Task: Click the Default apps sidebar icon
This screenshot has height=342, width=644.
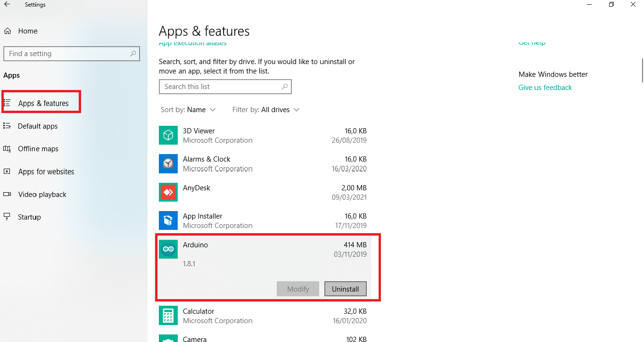Action: click(7, 126)
